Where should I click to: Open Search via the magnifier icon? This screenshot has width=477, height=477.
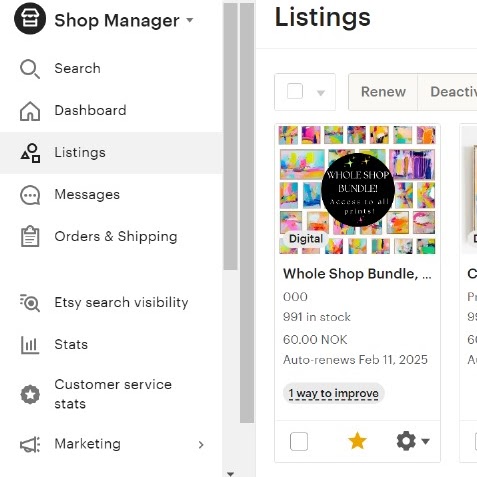(x=30, y=69)
